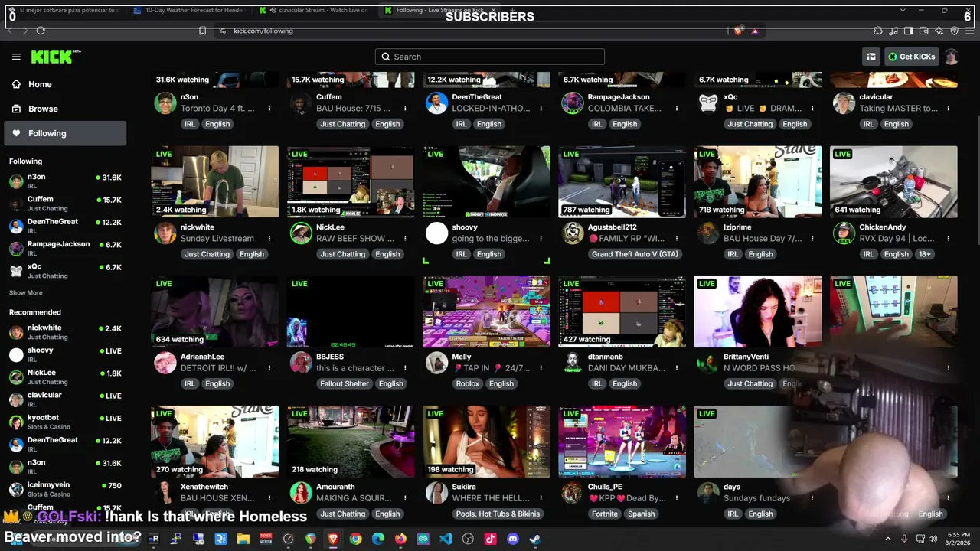Select Following in the Kick sidebar

click(x=66, y=133)
